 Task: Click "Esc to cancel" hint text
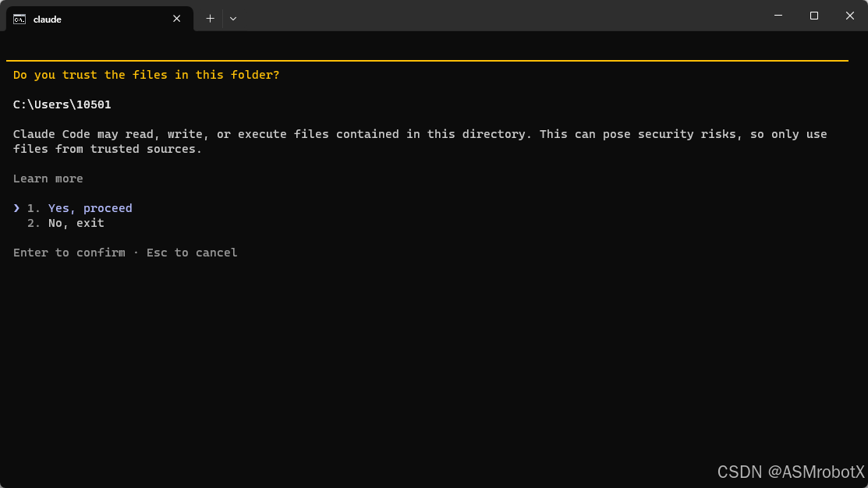(192, 253)
